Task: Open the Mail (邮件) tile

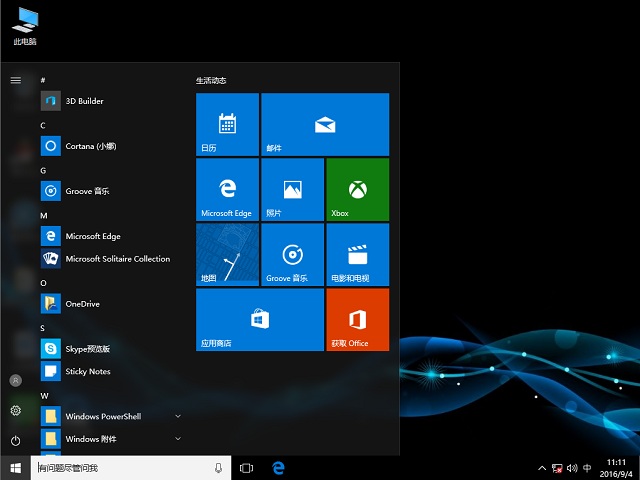Action: point(324,124)
